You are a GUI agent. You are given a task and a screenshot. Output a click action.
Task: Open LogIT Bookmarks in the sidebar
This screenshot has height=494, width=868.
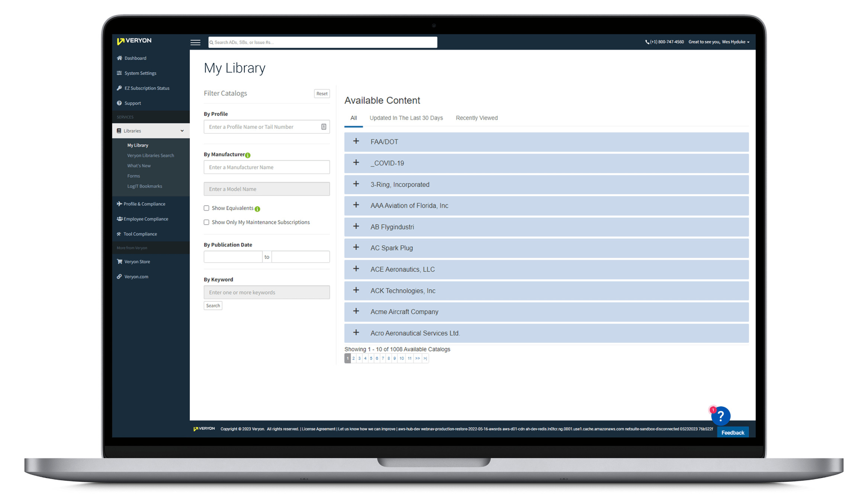144,186
